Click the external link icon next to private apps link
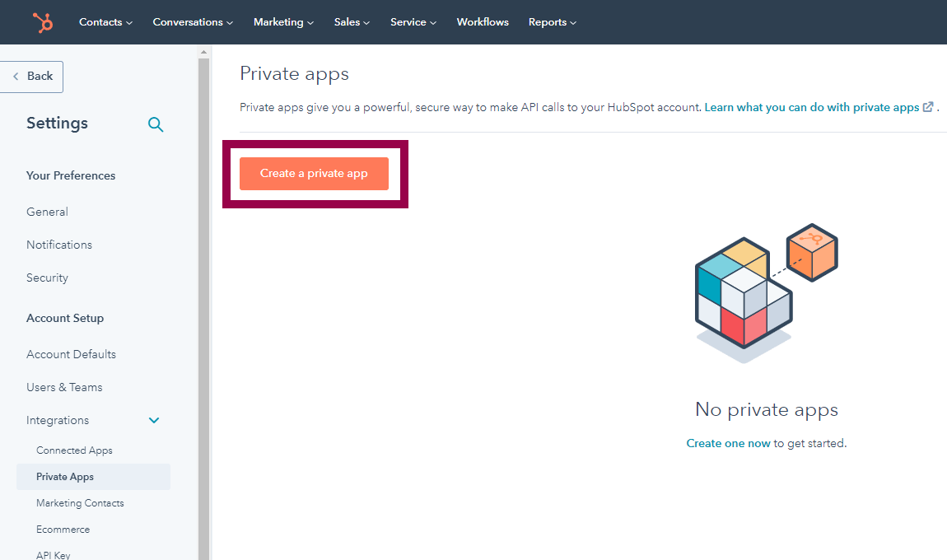This screenshot has height=560, width=947. [x=928, y=106]
